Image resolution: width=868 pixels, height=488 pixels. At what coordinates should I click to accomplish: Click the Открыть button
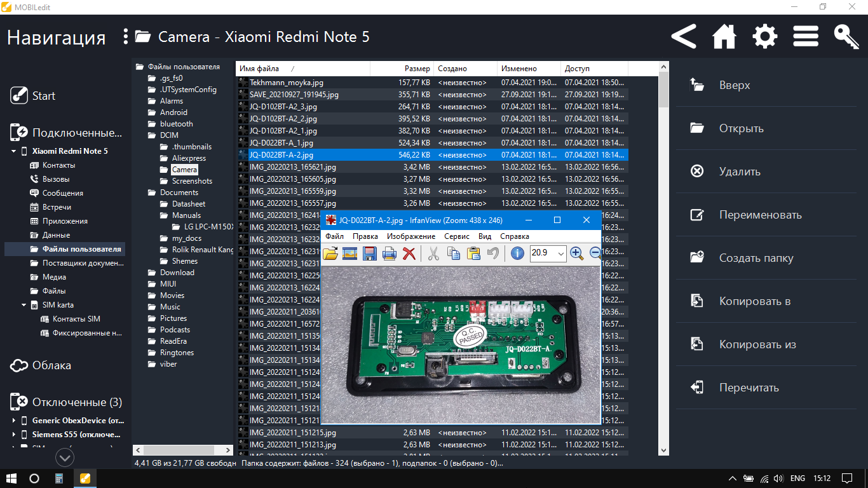click(x=767, y=128)
